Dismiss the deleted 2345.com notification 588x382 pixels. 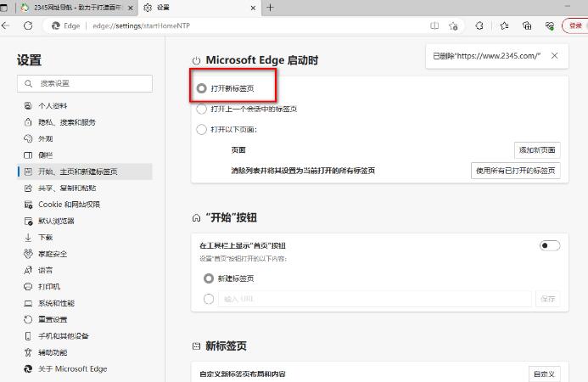pos(554,56)
